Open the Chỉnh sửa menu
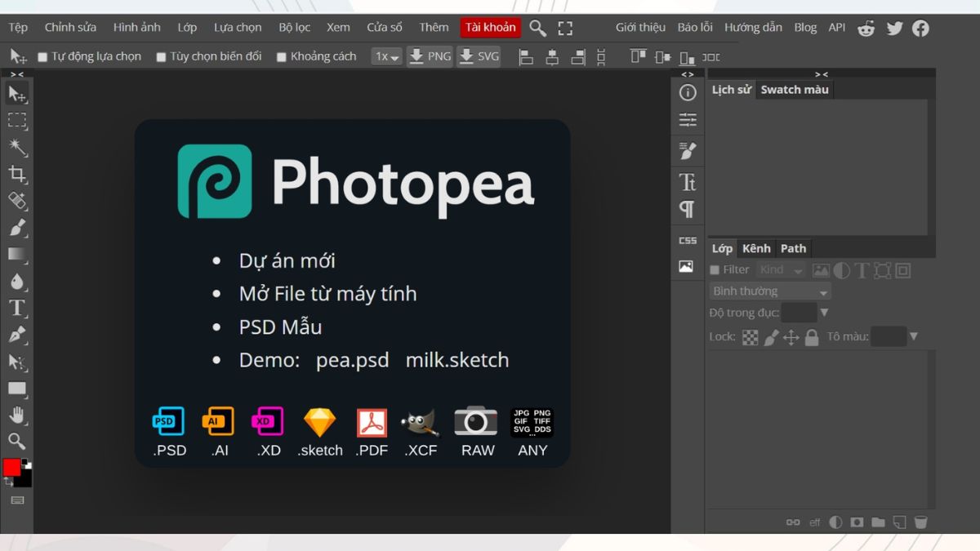Image resolution: width=980 pixels, height=551 pixels. 70,28
